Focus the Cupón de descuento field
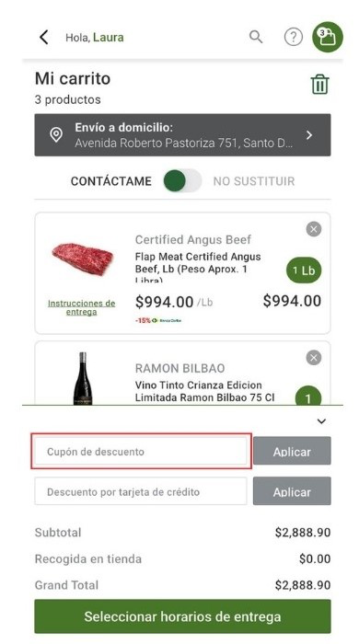Viewport: 359px width, 644px height. coord(141,451)
